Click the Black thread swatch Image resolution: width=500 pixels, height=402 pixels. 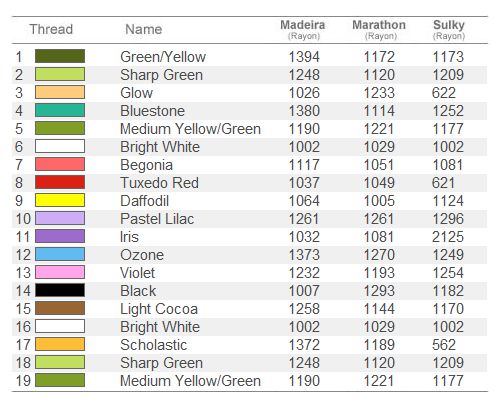click(x=60, y=290)
